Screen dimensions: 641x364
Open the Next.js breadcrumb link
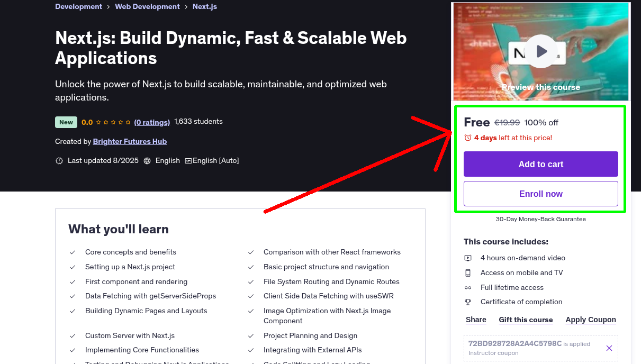pos(205,6)
